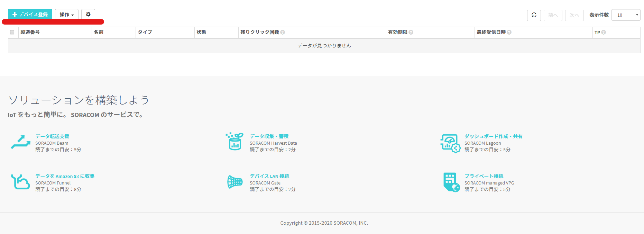Open the デバイス LAN 接続 link
The image size is (644, 234).
click(269, 176)
